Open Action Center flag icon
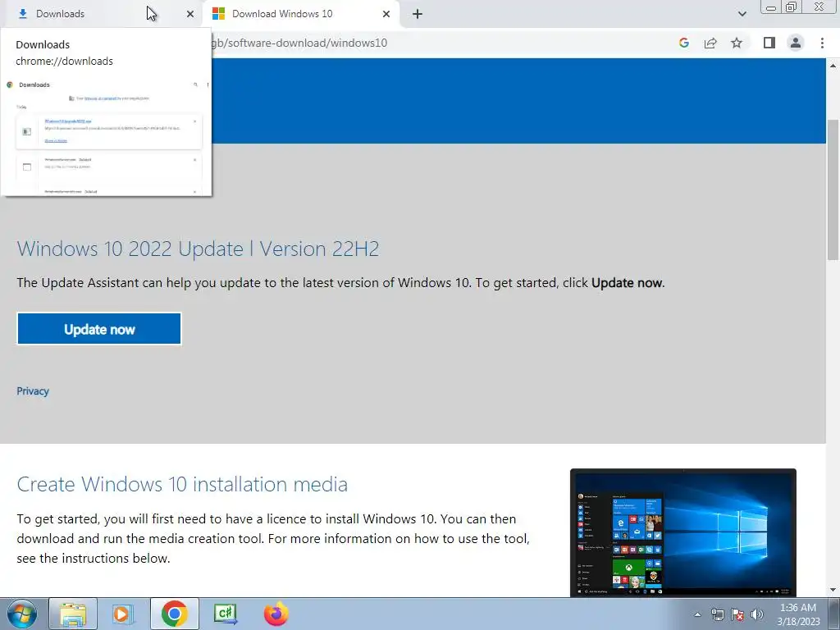840x630 pixels. [x=737, y=614]
